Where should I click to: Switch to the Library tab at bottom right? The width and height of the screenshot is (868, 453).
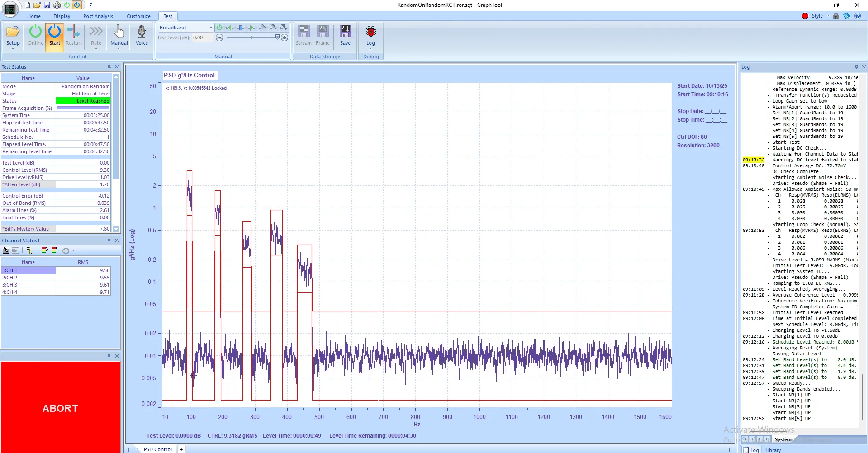[773, 450]
